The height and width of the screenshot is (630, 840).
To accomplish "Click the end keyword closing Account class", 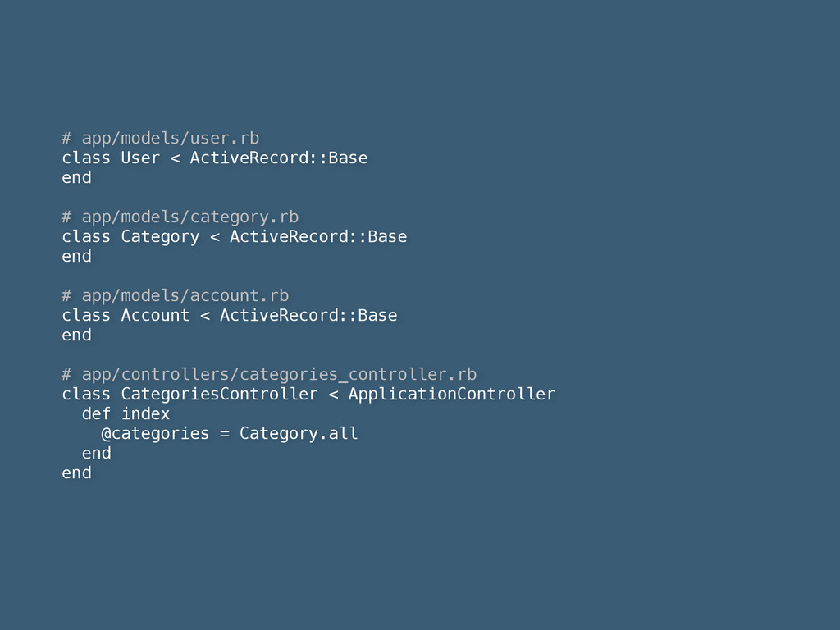I will (x=76, y=336).
